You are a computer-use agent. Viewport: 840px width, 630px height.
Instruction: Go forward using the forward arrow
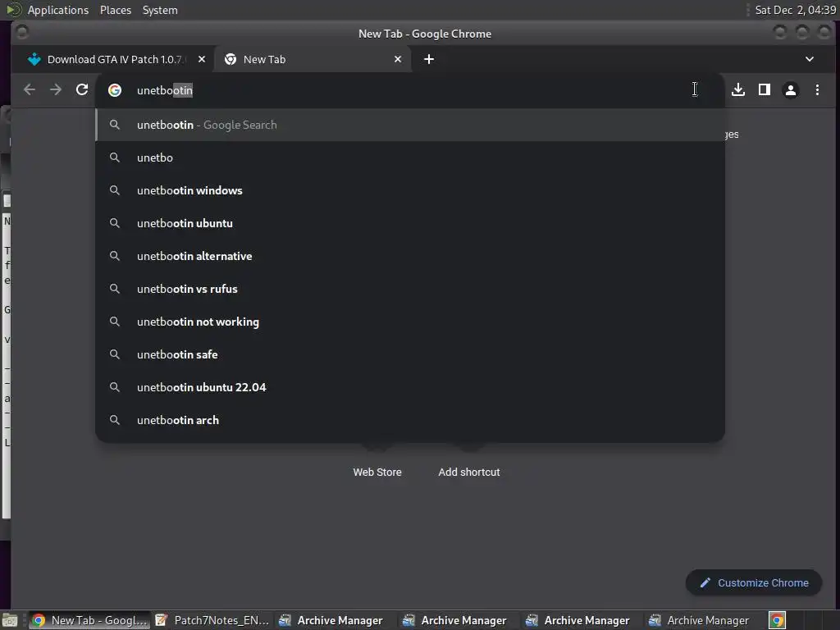pyautogui.click(x=56, y=89)
